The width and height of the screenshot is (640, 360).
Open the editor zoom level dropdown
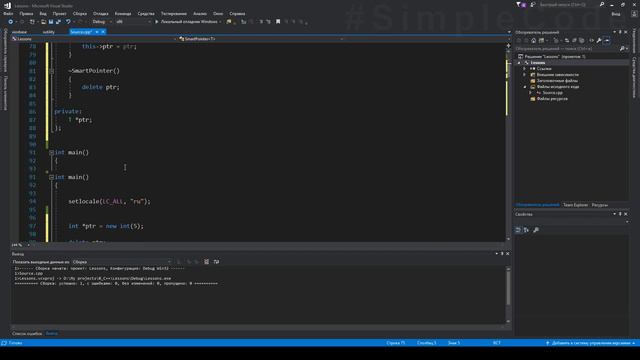click(20, 245)
